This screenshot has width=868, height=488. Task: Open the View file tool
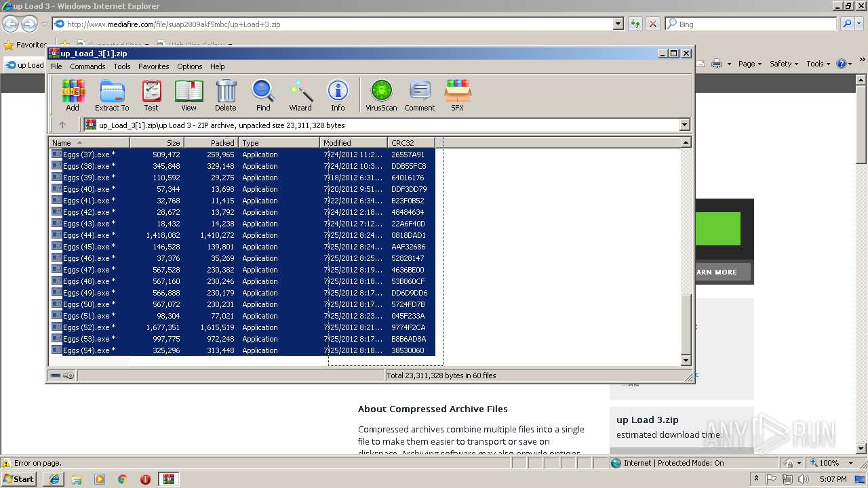pyautogui.click(x=189, y=95)
